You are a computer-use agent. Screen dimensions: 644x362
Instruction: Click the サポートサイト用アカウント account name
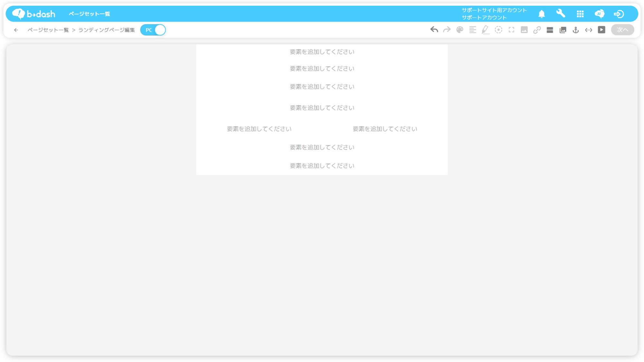494,10
